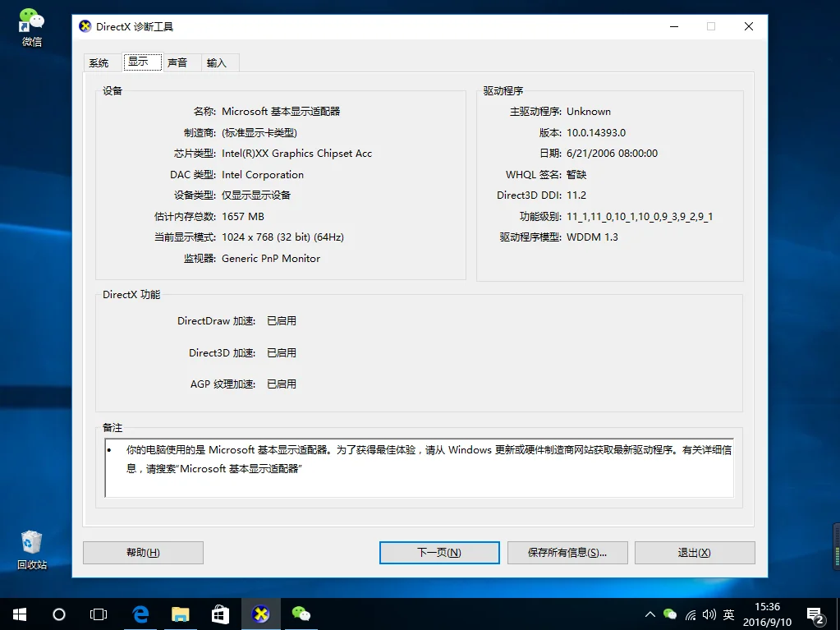
Task: Switch to the 声音 tab
Action: coord(177,62)
